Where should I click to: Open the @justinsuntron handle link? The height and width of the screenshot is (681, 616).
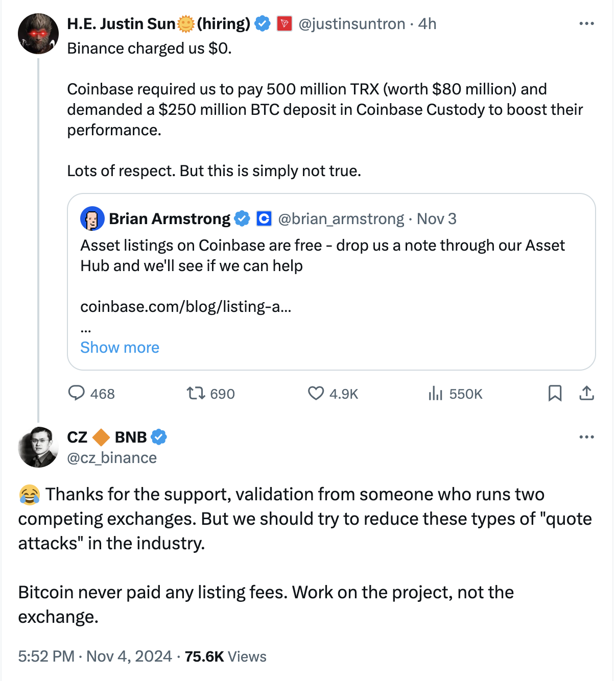[351, 24]
